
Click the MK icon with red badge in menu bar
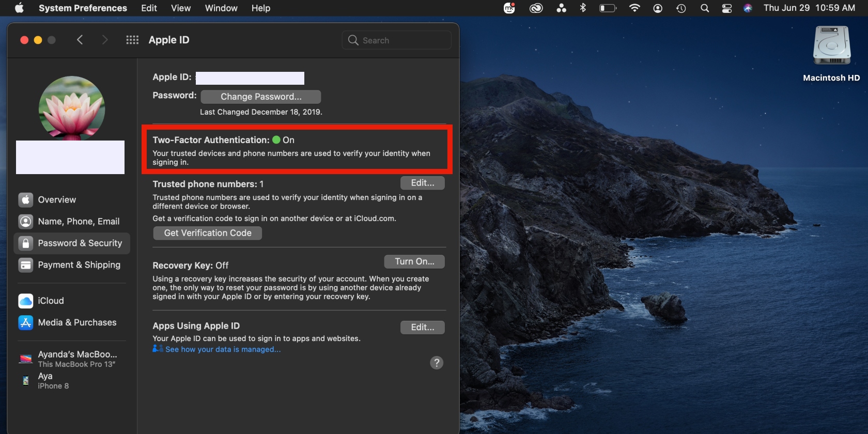tap(509, 8)
